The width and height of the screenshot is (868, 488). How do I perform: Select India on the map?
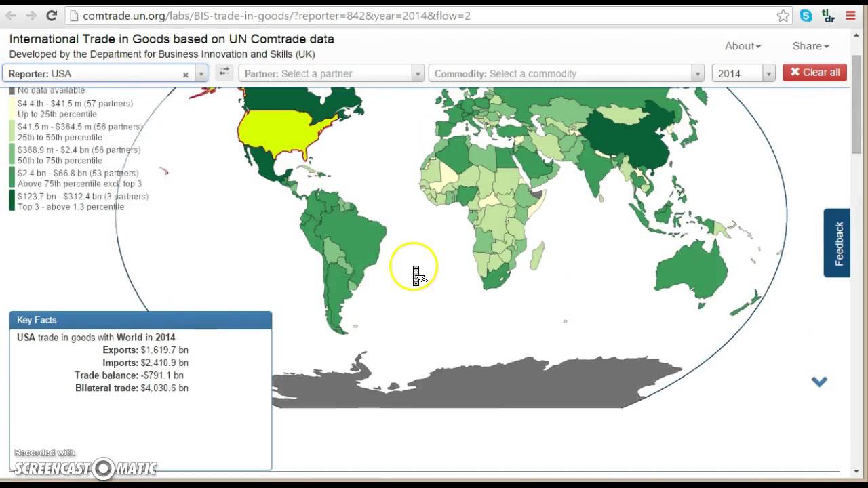[x=595, y=171]
